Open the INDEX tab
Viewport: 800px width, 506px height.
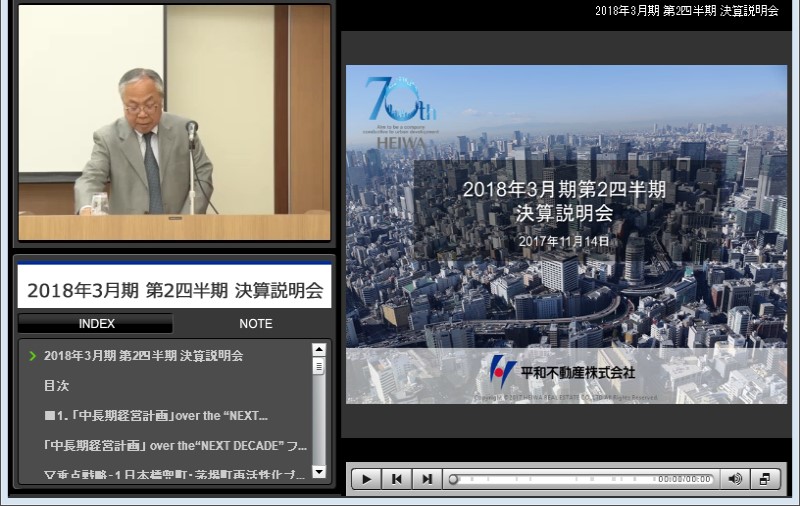pos(95,323)
